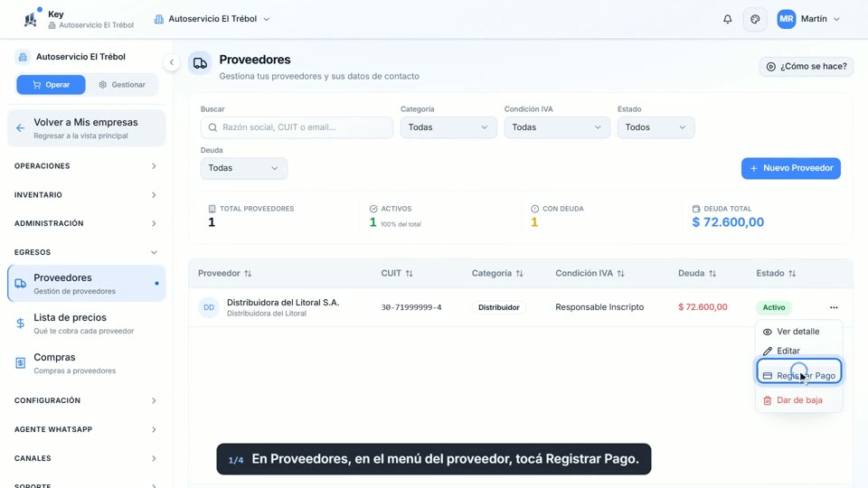Click the Activo status badge

coord(773,307)
